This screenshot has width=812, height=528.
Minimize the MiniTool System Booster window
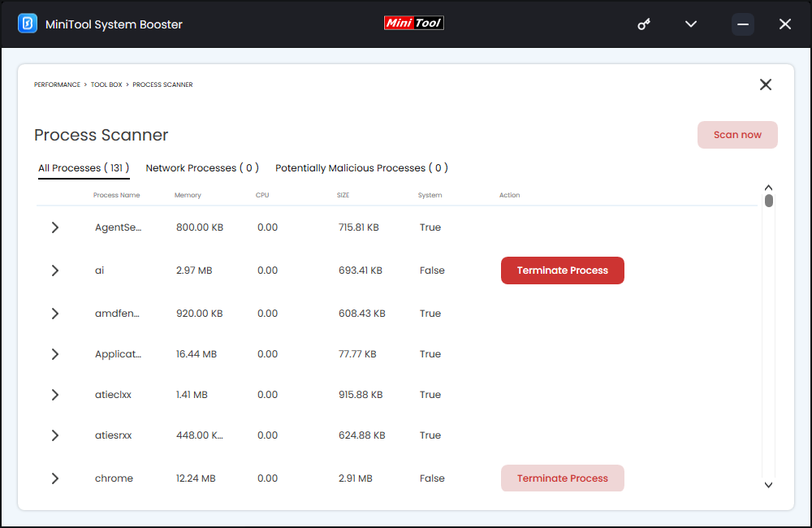pyautogui.click(x=743, y=24)
